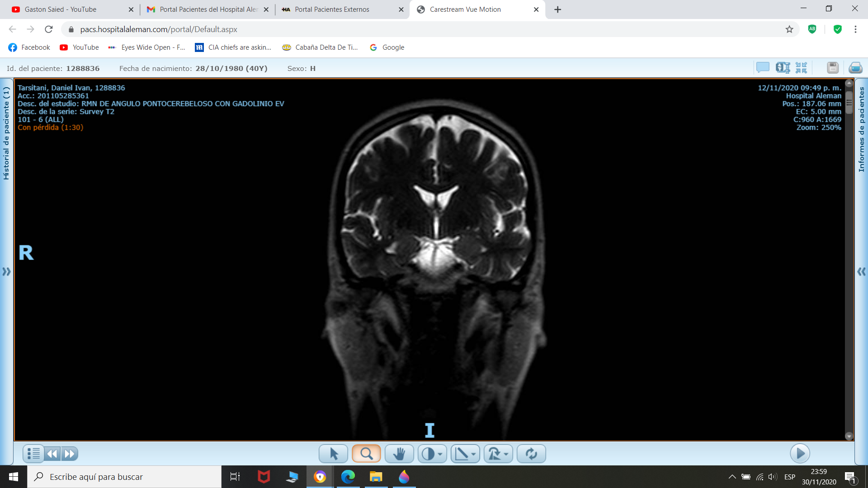Open Google bookmark

point(387,47)
